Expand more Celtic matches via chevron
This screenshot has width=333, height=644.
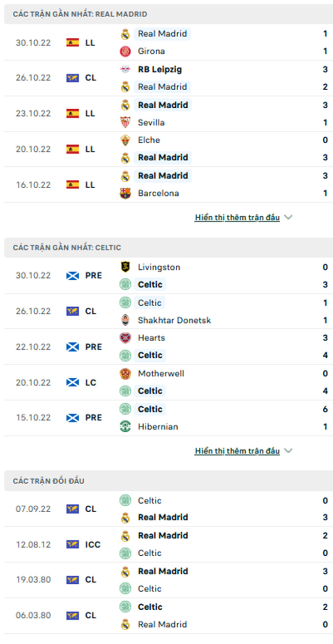point(288,450)
